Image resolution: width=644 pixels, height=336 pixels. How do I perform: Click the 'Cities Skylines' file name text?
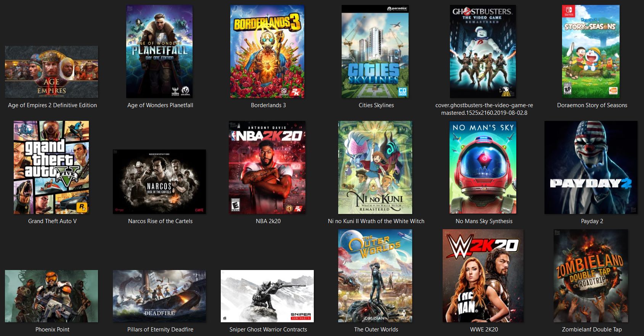pos(376,105)
